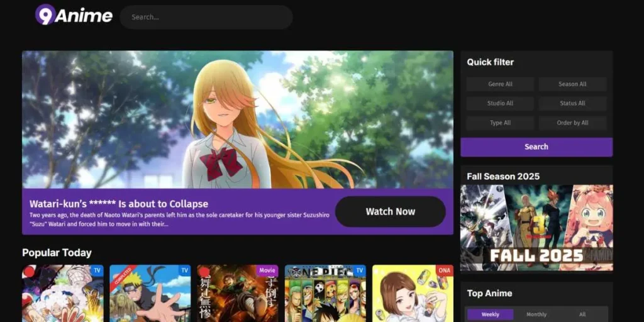Open the Status All filter dropdown
Image resolution: width=644 pixels, height=322 pixels.
click(572, 104)
